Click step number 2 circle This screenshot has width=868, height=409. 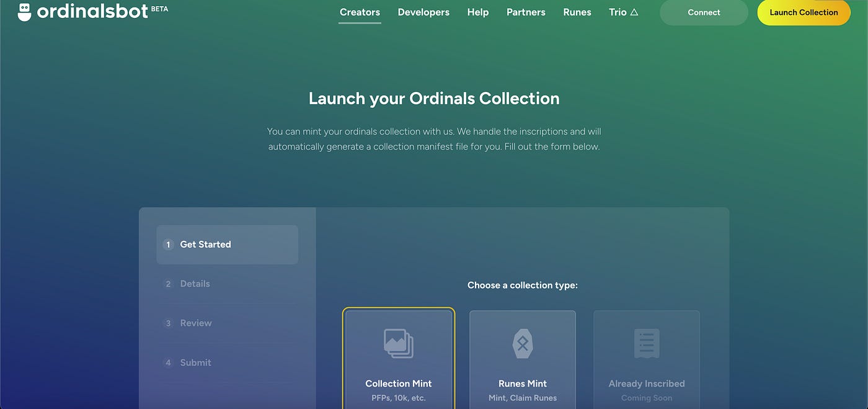168,284
